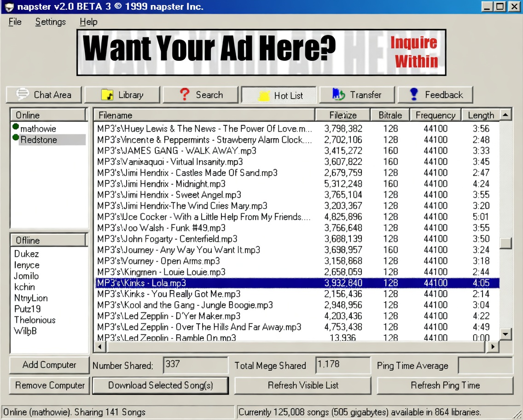523x420 pixels.
Task: Select WillyB in the Offline list
Action: tap(25, 331)
